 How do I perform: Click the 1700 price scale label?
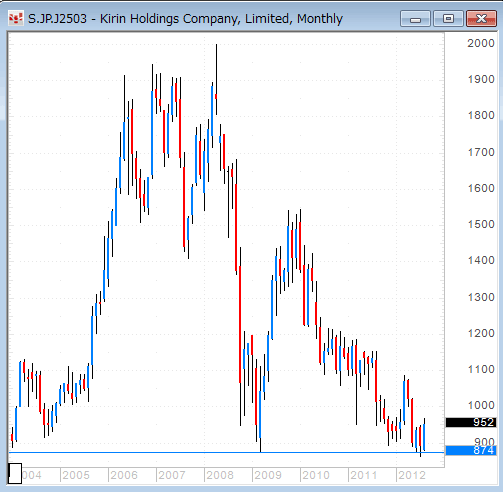(481, 152)
